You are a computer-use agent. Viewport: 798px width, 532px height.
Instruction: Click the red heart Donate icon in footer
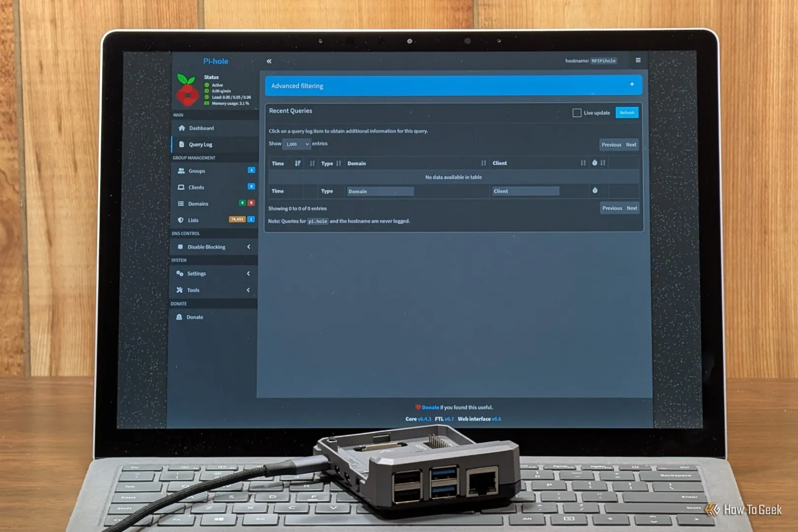click(x=418, y=407)
